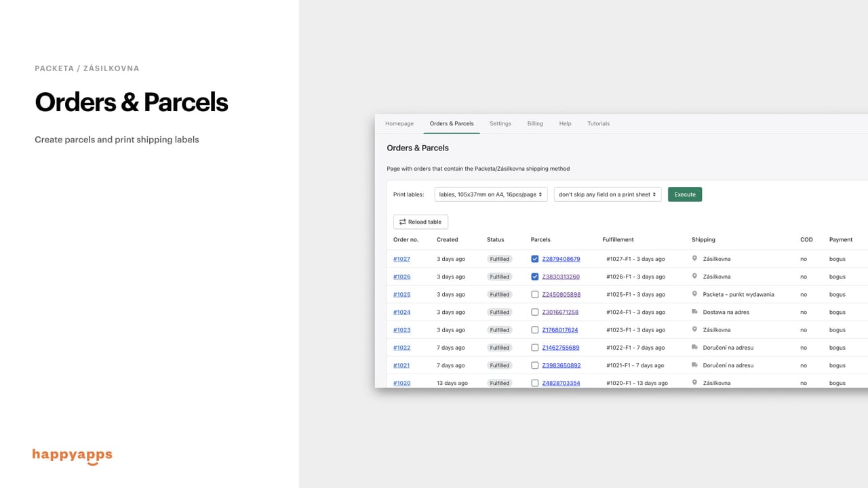868x488 pixels.
Task: Open parcel link Z3983650892
Action: 561,365
